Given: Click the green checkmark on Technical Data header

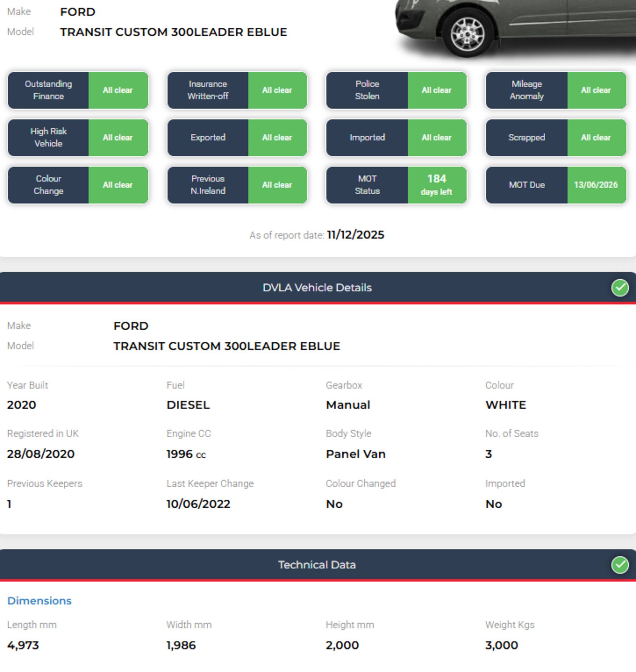Looking at the screenshot, I should click(621, 565).
